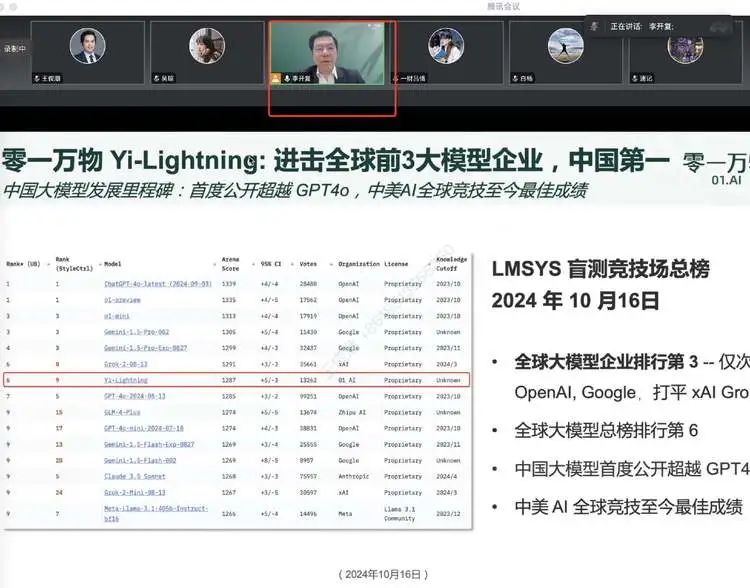Sort by the Arena Score column arrow
This screenshot has height=588, width=750.
tap(254, 264)
